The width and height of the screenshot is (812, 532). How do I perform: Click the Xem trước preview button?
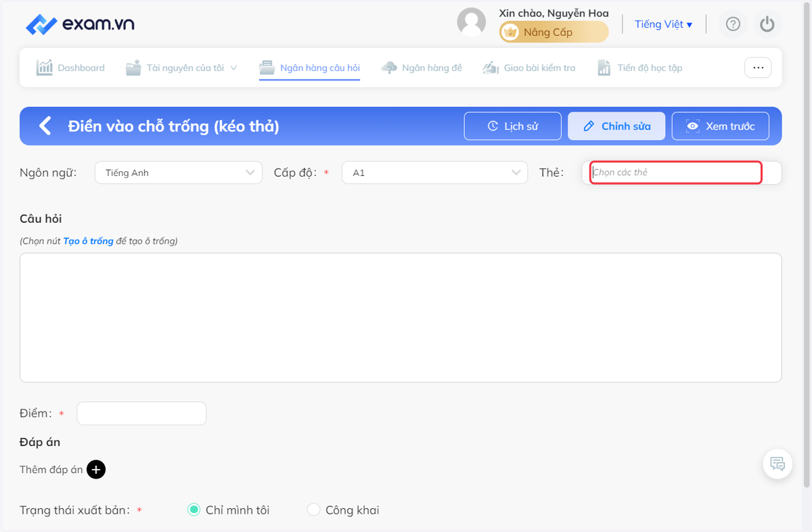[x=720, y=126]
